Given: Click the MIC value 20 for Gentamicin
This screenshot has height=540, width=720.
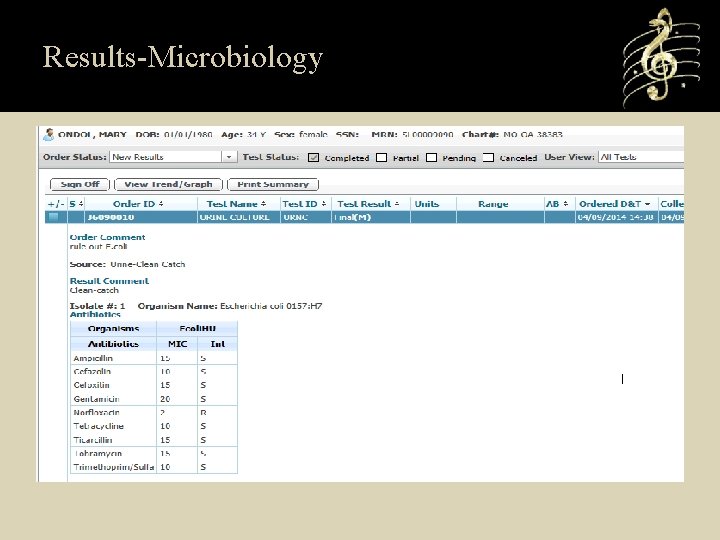Looking at the screenshot, I should (x=165, y=399).
